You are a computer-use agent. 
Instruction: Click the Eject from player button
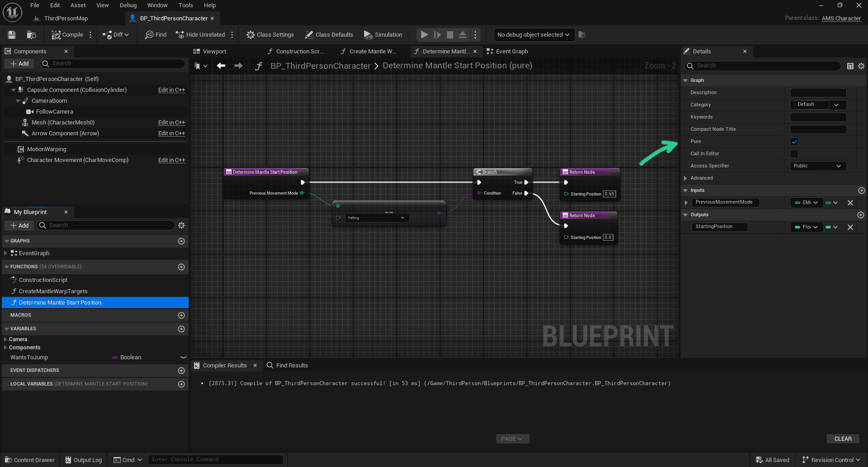click(x=463, y=35)
